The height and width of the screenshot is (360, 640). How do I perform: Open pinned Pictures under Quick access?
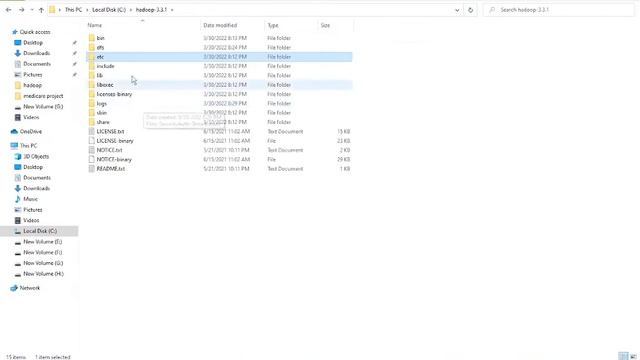[33, 75]
